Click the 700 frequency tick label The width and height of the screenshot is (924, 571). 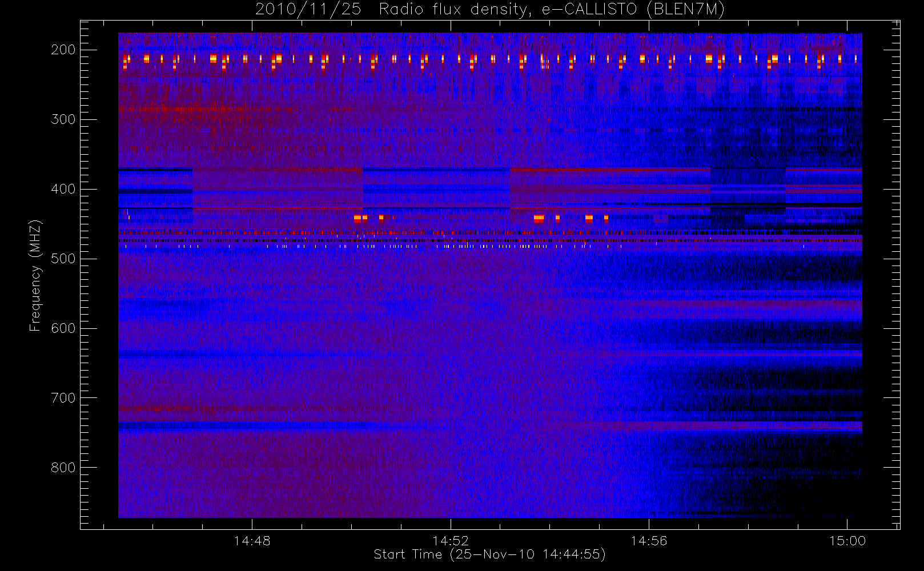coord(63,398)
